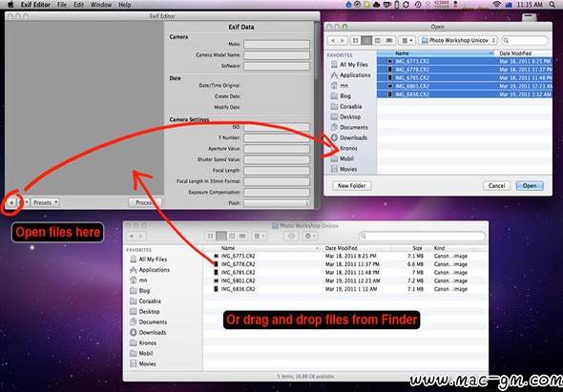Click the Finder Quick Look eye button

click(291, 236)
